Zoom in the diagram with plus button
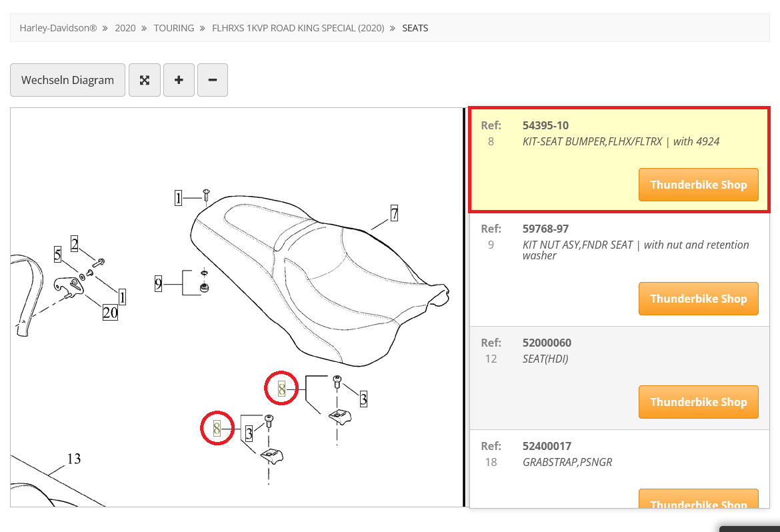780x532 pixels. coord(179,79)
